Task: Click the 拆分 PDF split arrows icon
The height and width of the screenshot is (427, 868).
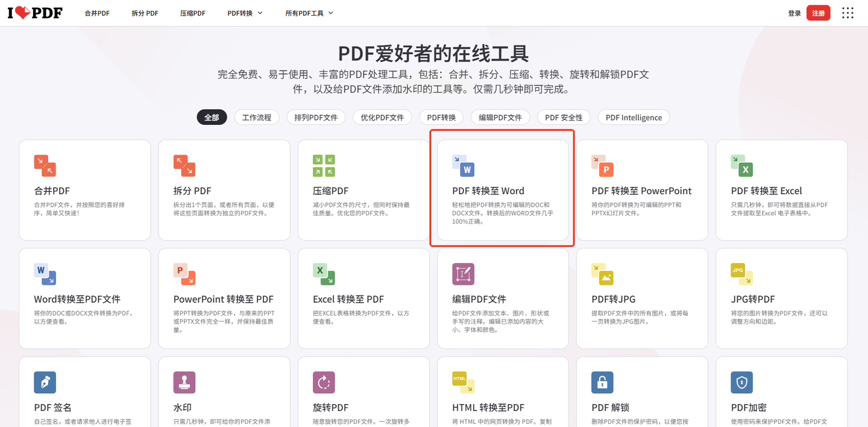Action: coord(184,165)
